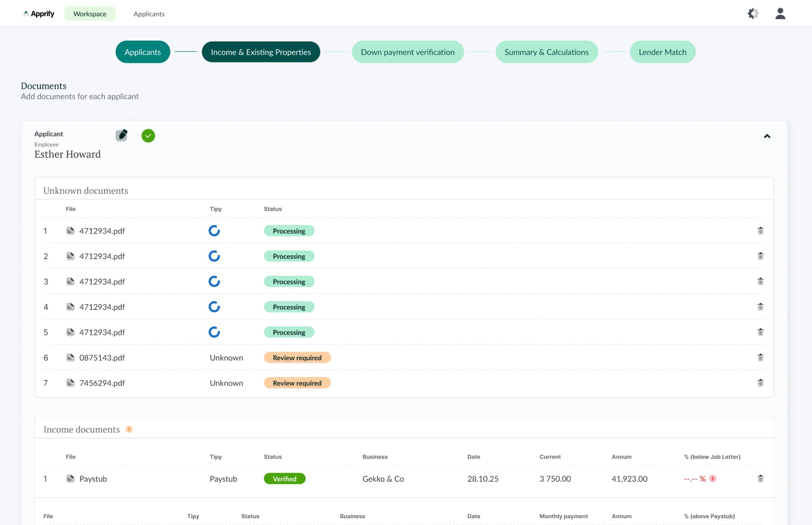This screenshot has height=525, width=812.
Task: Click Unknown type for 0875143.pdf
Action: point(226,358)
